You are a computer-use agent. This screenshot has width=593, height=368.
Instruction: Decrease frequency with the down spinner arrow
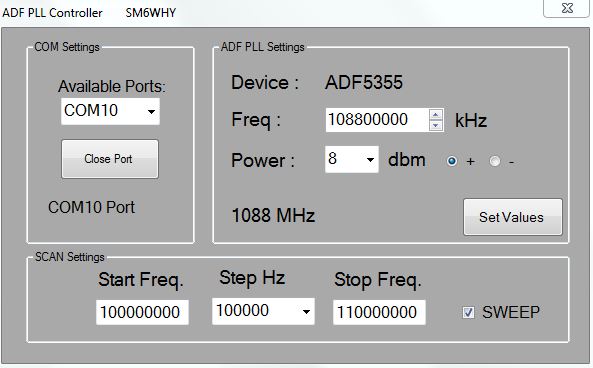click(x=436, y=126)
